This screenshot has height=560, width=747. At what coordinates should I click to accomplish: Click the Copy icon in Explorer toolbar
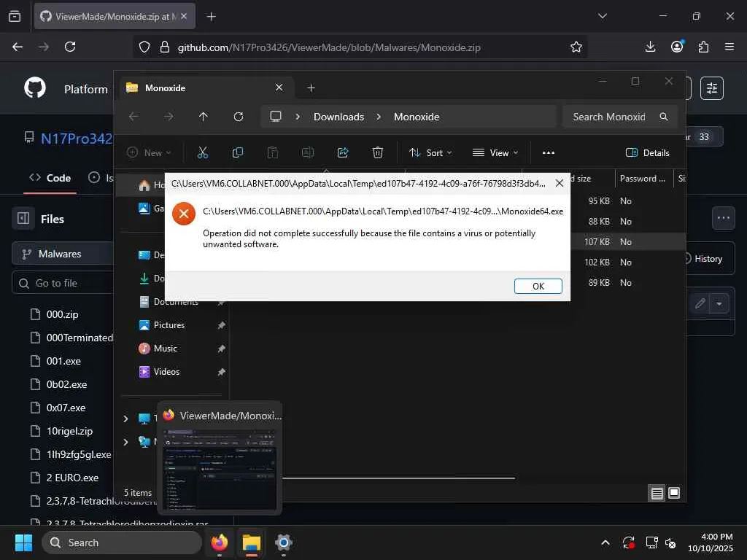pos(237,152)
